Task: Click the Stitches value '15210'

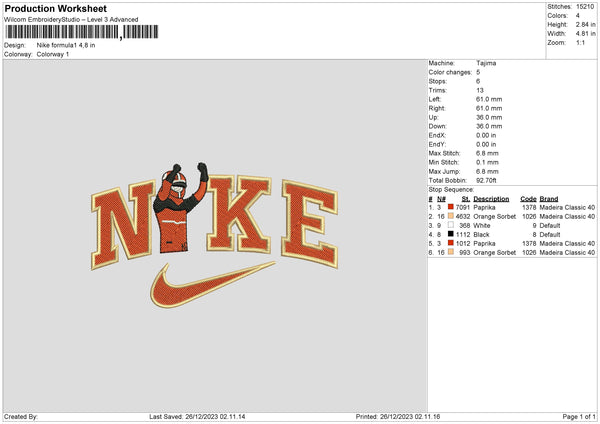Action: click(x=585, y=7)
